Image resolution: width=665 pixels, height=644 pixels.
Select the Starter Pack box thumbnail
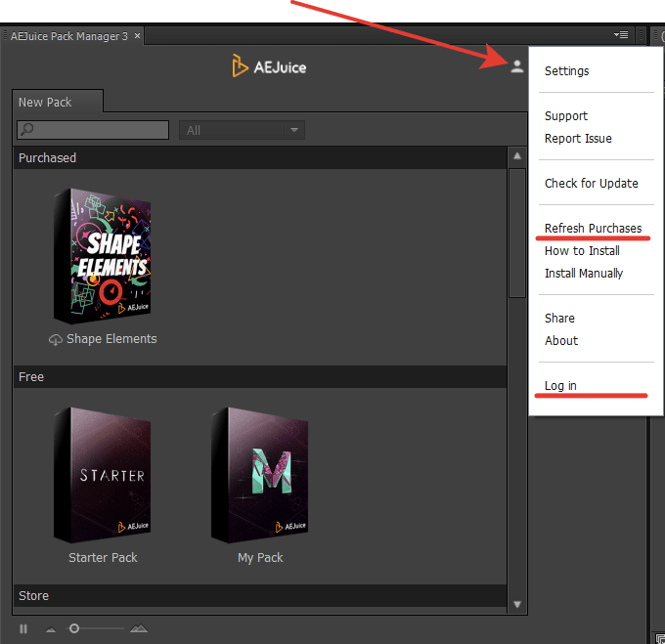tap(103, 475)
